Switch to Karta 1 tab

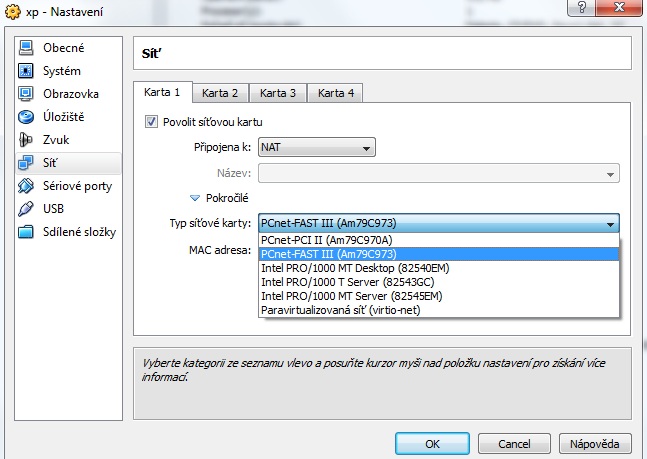162,92
